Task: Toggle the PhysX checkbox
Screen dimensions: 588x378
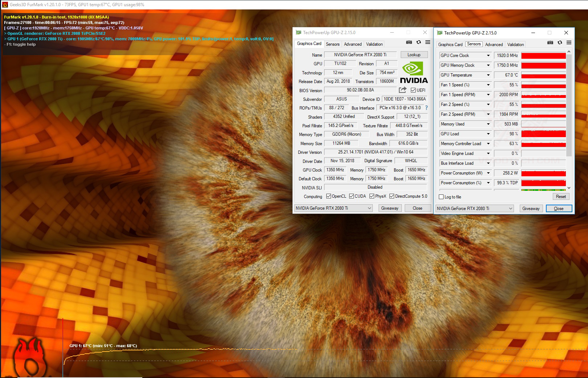Action: tap(372, 196)
